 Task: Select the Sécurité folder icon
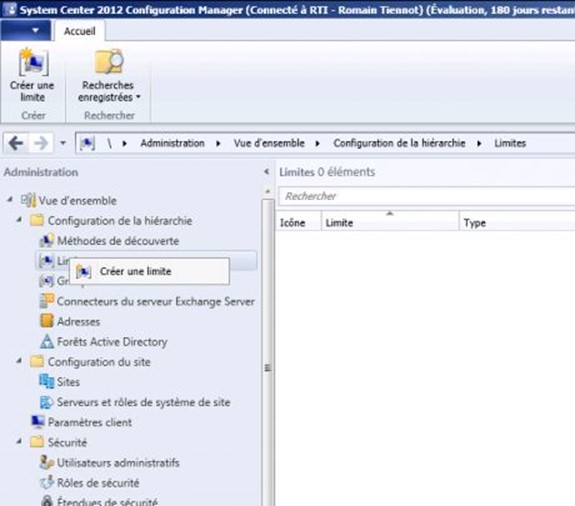(37, 442)
